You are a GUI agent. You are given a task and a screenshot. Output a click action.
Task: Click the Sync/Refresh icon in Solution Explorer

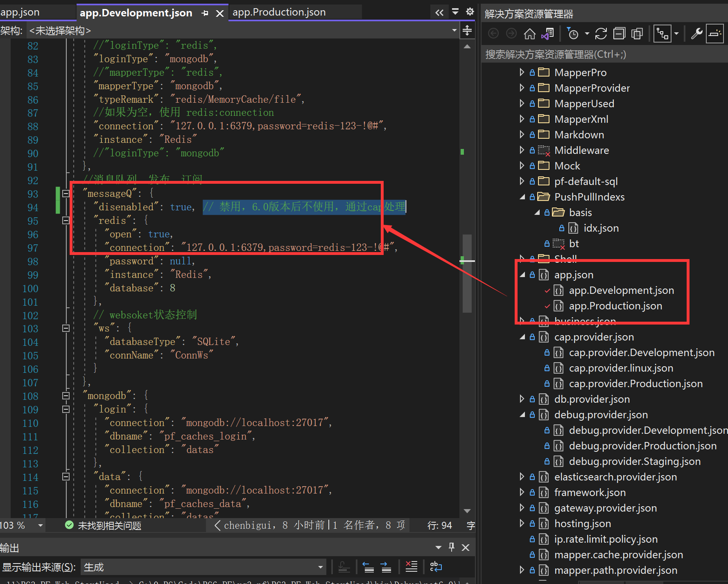pos(601,34)
